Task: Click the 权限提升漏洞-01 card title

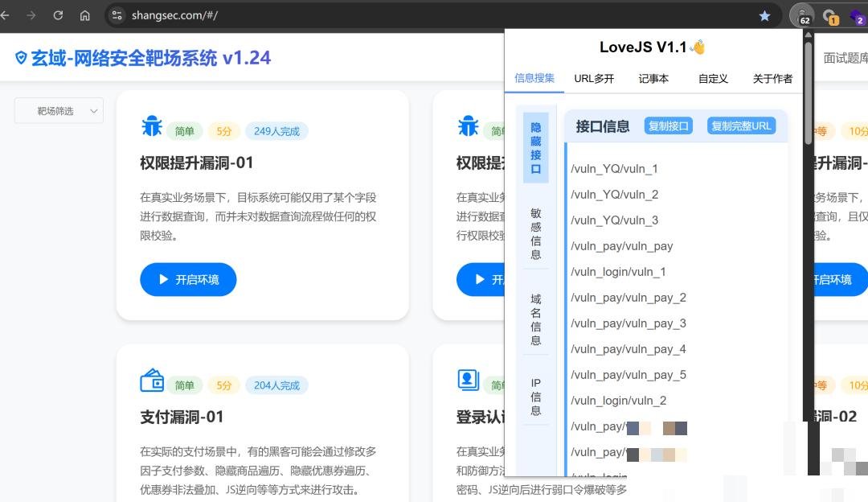Action: pos(197,163)
